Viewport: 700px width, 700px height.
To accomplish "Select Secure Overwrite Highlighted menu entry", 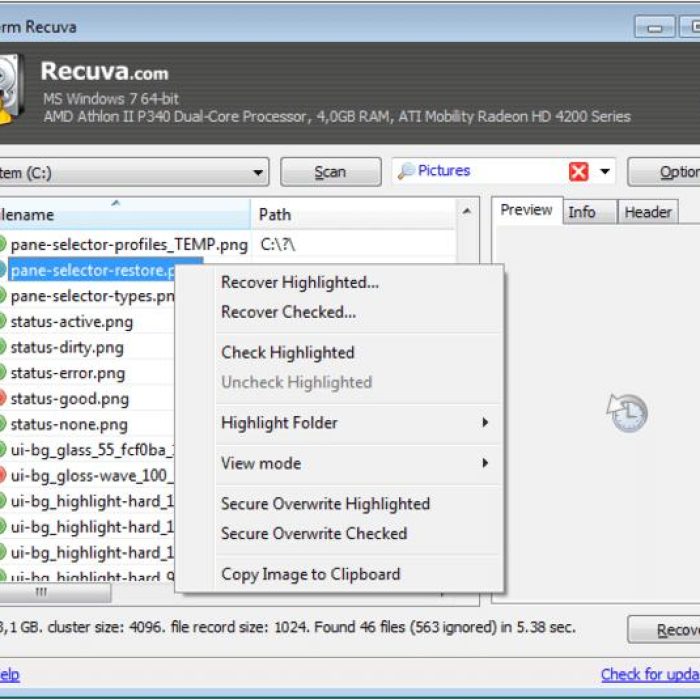I will pos(325,504).
